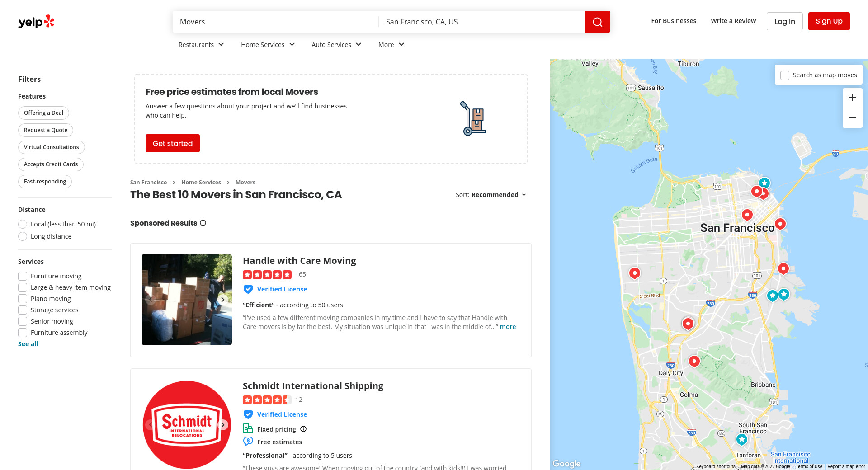The image size is (868, 470).
Task: Enable Search as map moves checkbox
Action: tap(785, 75)
